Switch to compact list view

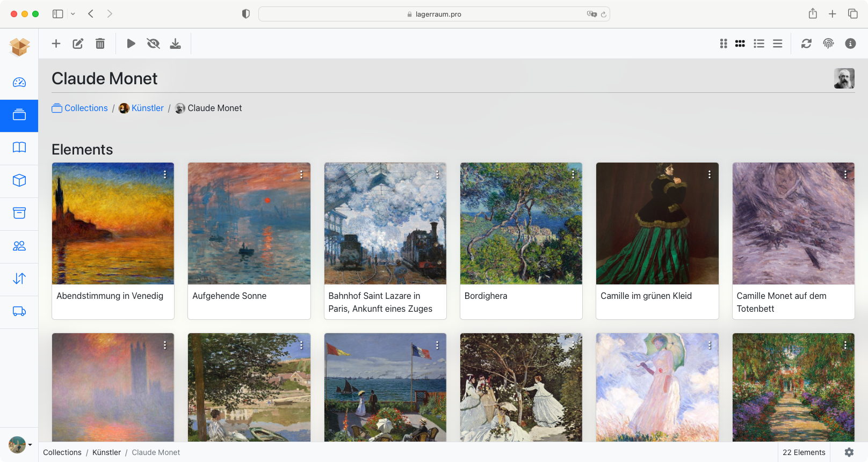(777, 43)
